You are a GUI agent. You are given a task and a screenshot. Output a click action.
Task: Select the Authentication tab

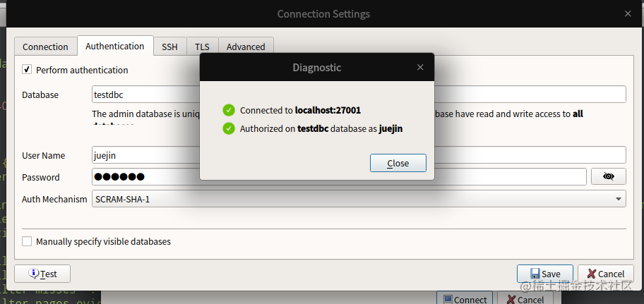click(115, 46)
